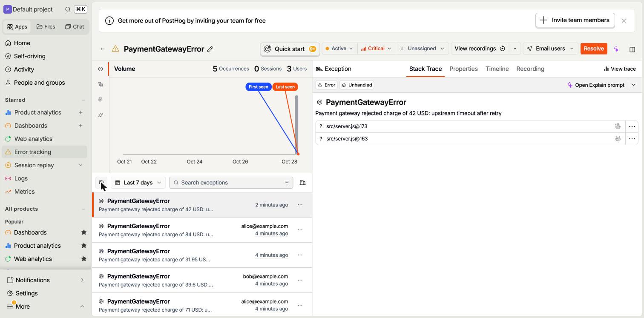This screenshot has height=318, width=644.
Task: Click the pencil icon to rename PaymentGatewayError
Action: click(x=210, y=49)
